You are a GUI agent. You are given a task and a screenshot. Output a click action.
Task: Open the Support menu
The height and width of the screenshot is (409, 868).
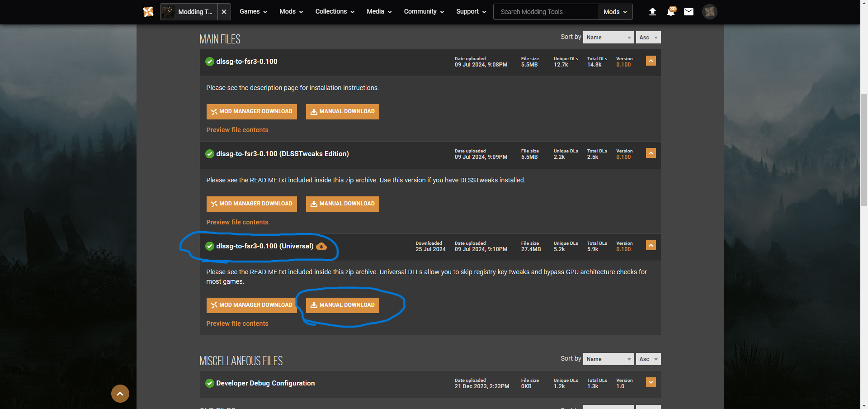471,12
